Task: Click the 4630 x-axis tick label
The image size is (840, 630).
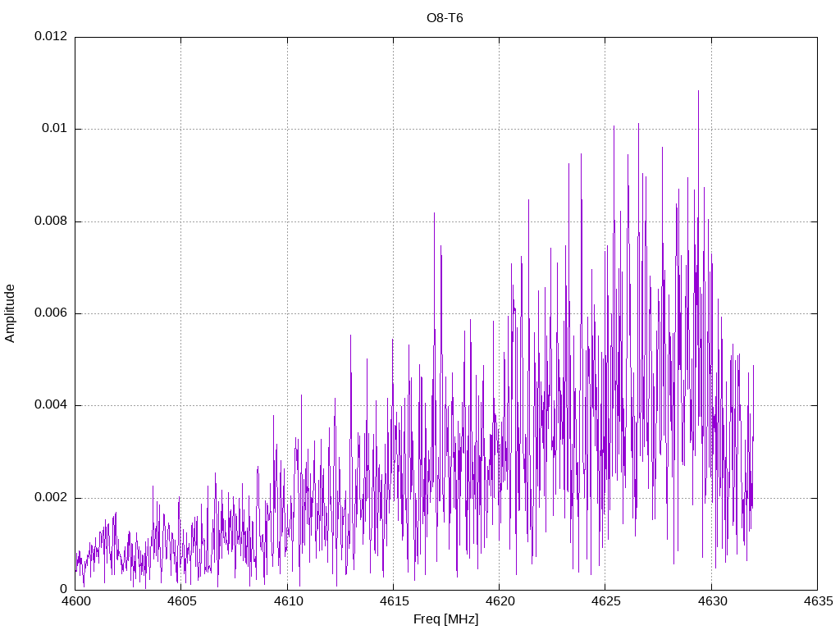Action: pyautogui.click(x=712, y=601)
